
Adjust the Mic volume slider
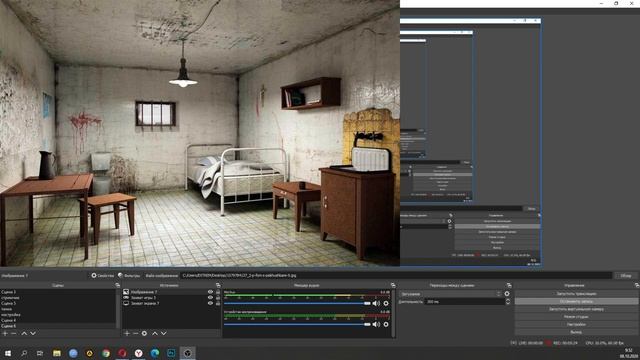(297, 303)
